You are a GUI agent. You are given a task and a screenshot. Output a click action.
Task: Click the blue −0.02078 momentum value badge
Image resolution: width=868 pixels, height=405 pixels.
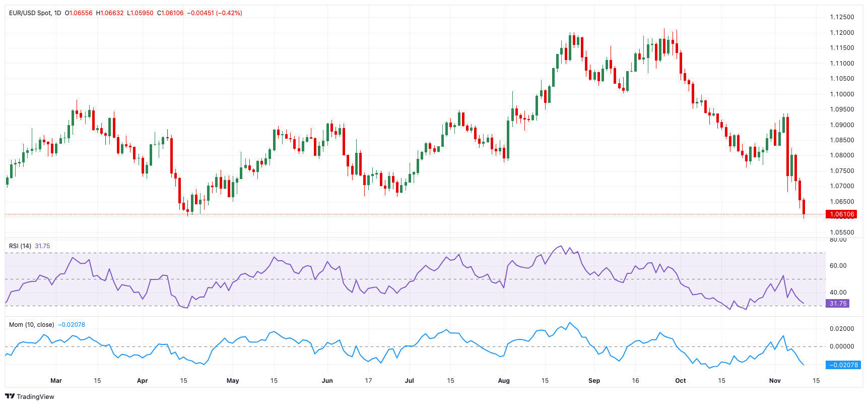click(843, 365)
